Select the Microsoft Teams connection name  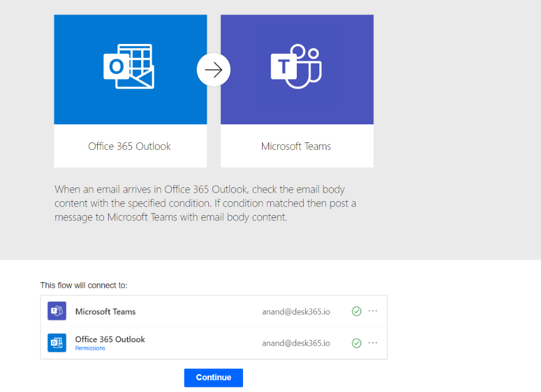[x=105, y=312]
